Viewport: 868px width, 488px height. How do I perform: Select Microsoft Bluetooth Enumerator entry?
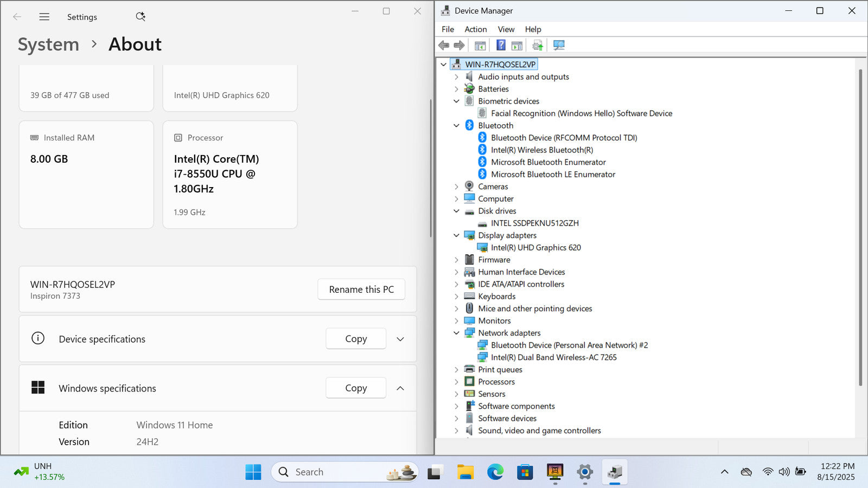548,162
